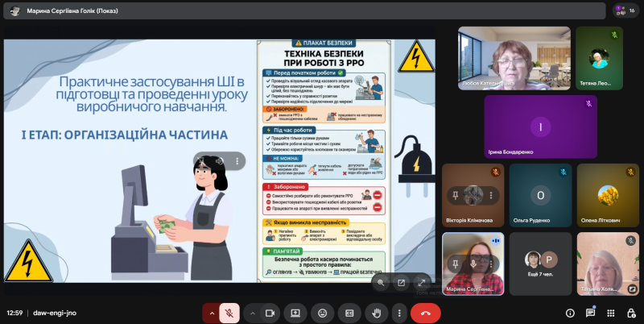Image resolution: width=644 pixels, height=324 pixels.
Task: Click the name label Тетяна Лео...
Action: (x=595, y=83)
